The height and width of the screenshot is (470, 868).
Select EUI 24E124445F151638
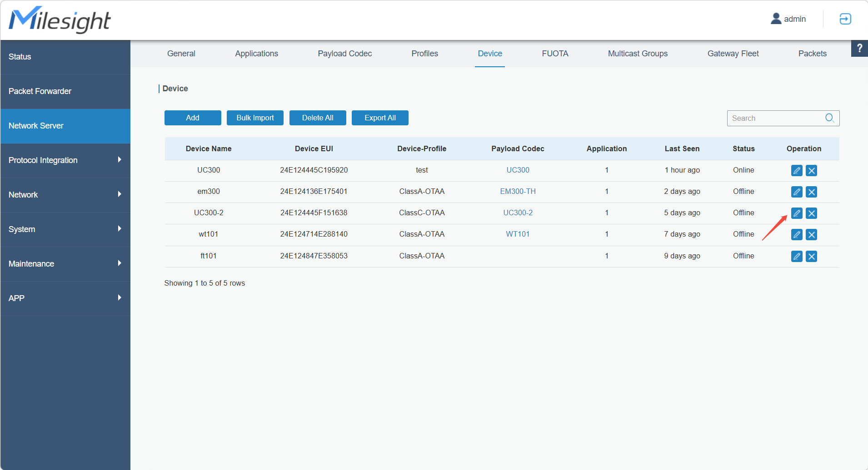[x=314, y=213]
